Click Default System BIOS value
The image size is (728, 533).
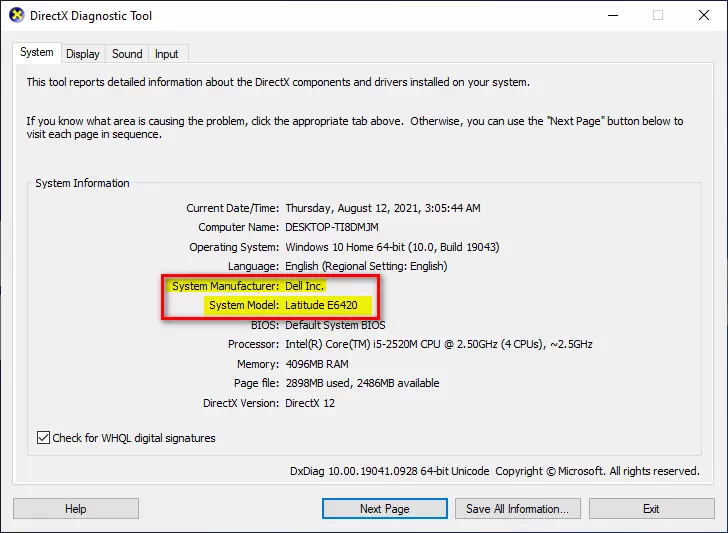click(x=335, y=325)
